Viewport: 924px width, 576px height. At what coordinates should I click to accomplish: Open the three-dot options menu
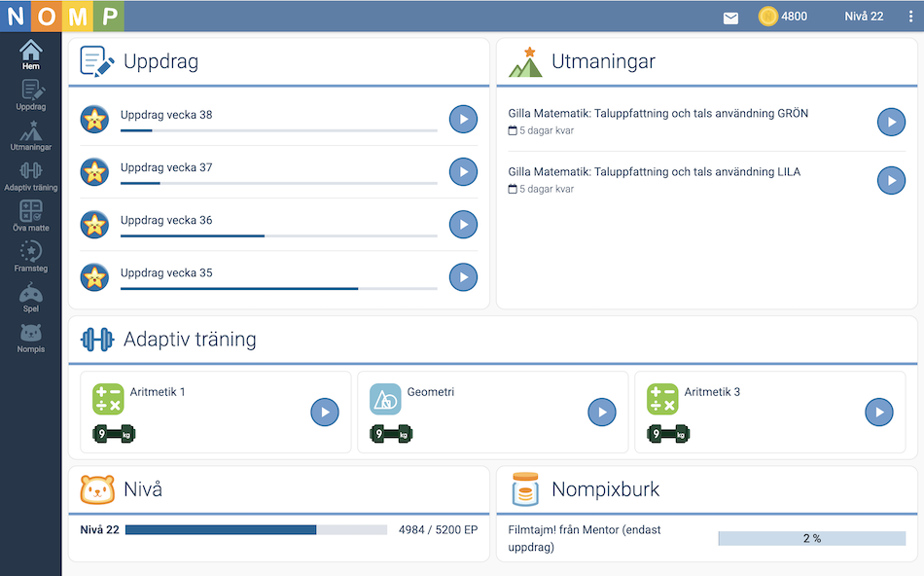(x=910, y=17)
